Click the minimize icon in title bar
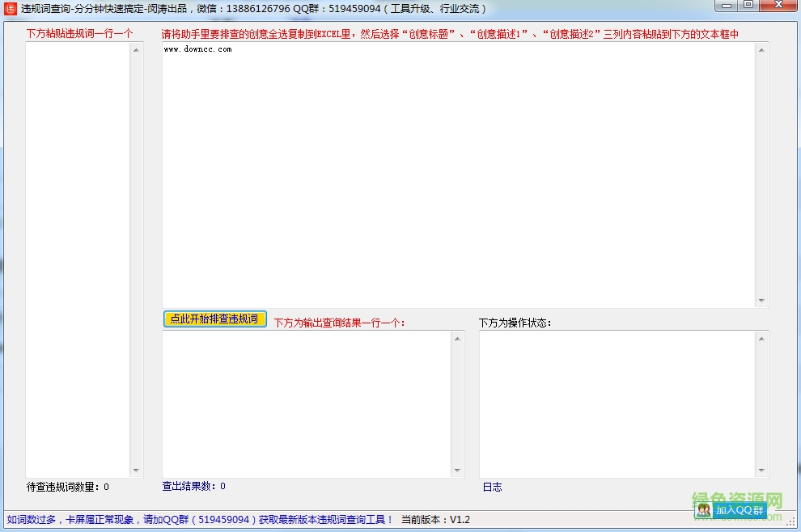 tap(726, 6)
